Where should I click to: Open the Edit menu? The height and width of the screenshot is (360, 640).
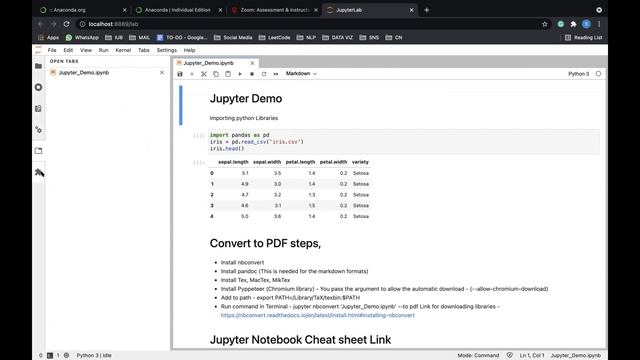68,50
